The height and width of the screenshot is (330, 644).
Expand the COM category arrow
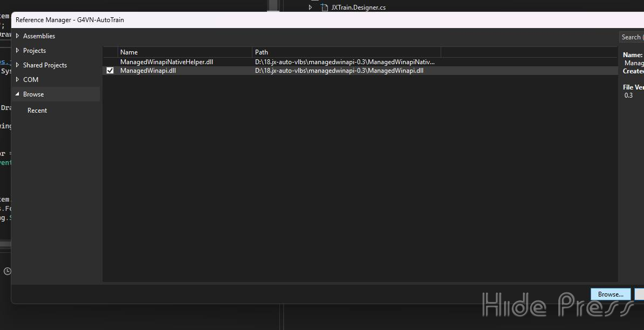pos(17,80)
